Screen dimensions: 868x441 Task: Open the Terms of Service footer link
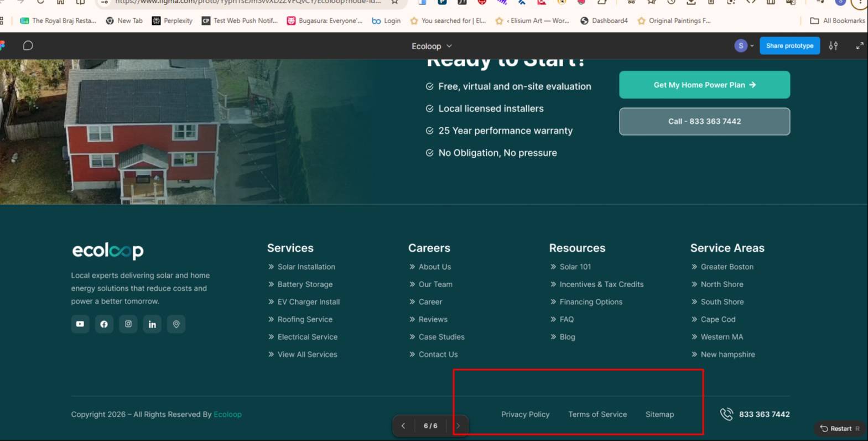[597, 414]
